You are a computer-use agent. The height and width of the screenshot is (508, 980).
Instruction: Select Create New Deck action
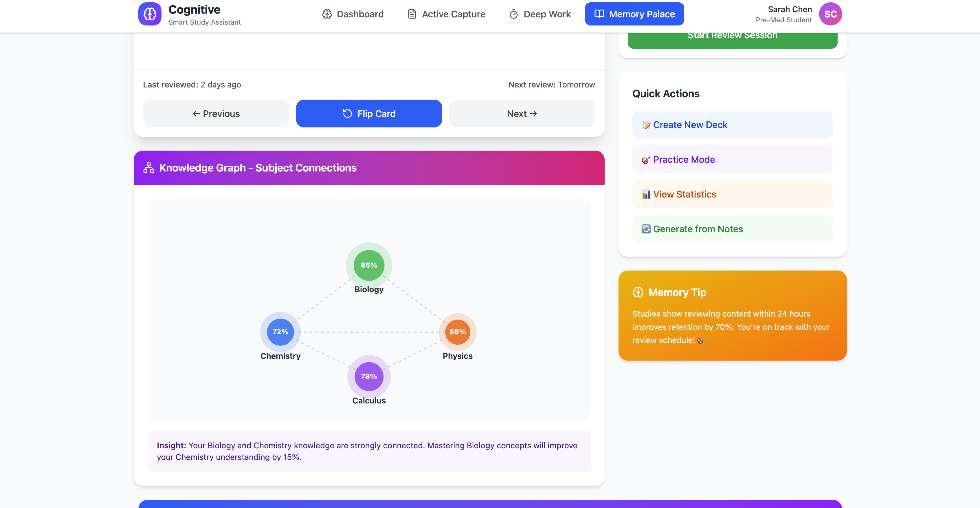732,125
